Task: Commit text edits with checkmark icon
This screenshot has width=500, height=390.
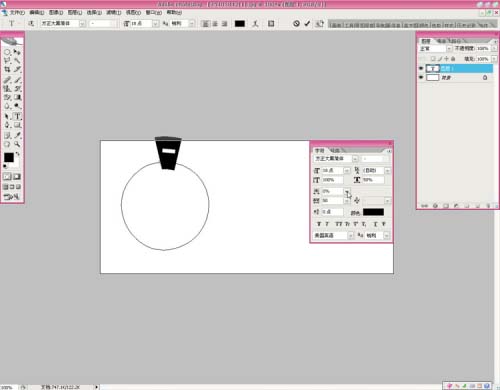Action: [307, 23]
